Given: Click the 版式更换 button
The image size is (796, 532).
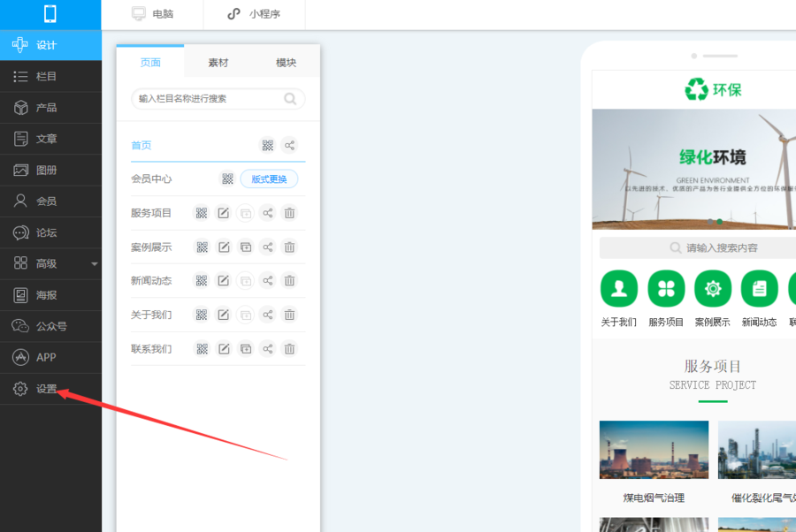Looking at the screenshot, I should (269, 179).
